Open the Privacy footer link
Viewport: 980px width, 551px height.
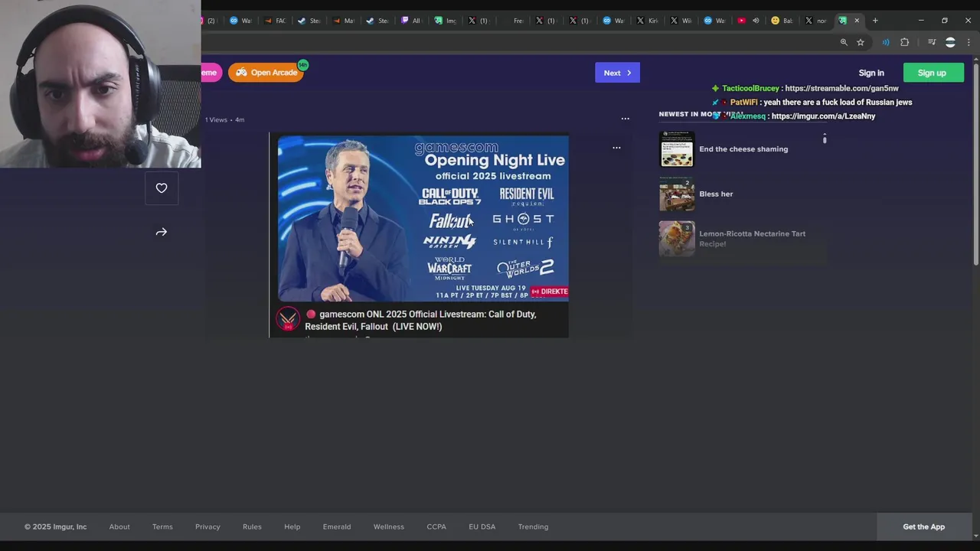[x=207, y=527]
